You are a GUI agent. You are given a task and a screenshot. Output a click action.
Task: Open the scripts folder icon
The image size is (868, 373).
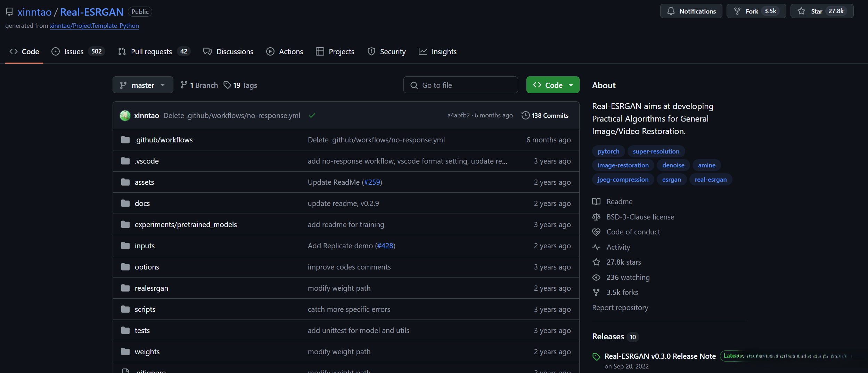tap(125, 309)
